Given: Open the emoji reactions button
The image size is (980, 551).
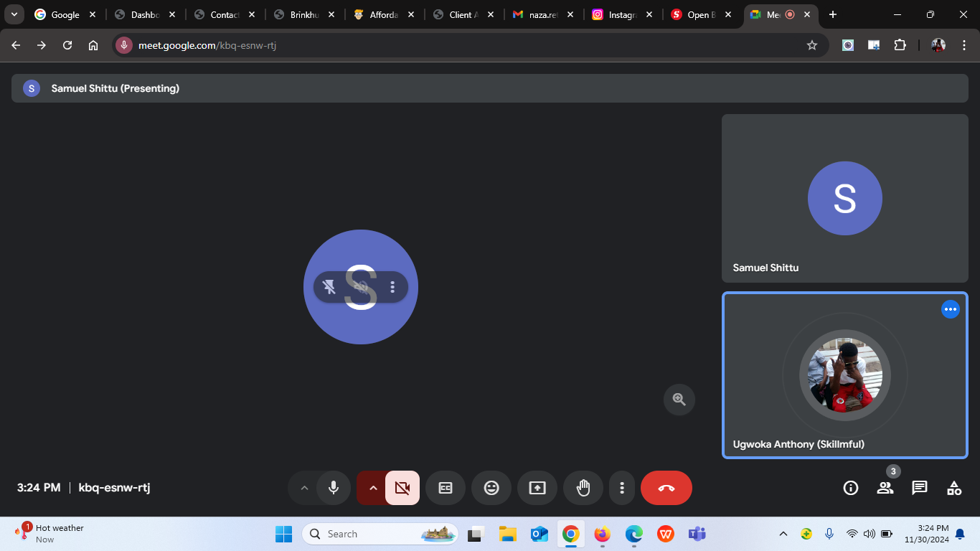Looking at the screenshot, I should click(x=491, y=488).
